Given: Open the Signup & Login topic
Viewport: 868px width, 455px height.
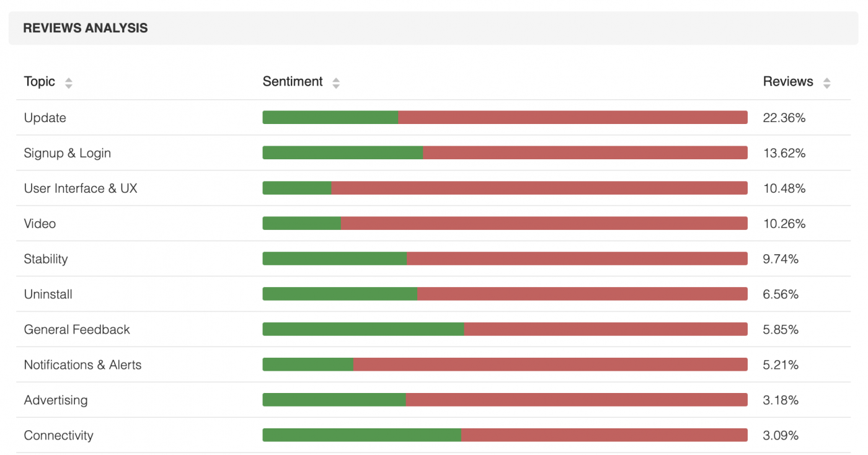Looking at the screenshot, I should click(67, 152).
